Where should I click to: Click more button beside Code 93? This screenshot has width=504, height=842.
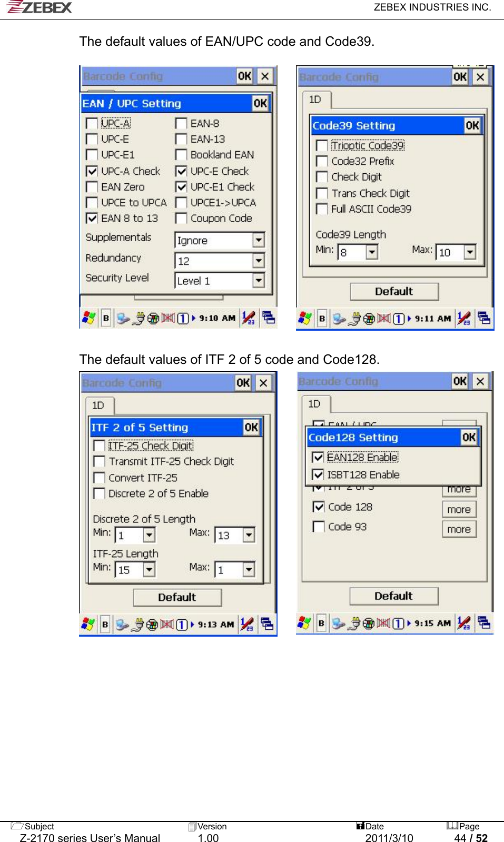tap(459, 529)
